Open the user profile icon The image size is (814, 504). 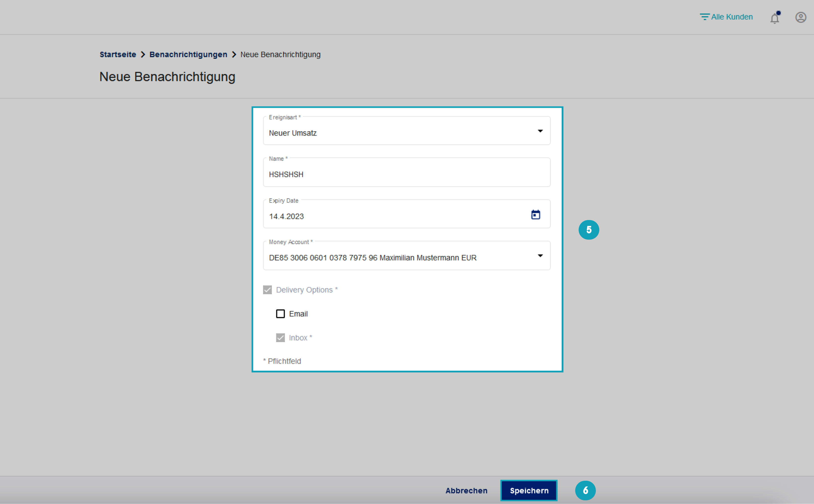(x=801, y=17)
